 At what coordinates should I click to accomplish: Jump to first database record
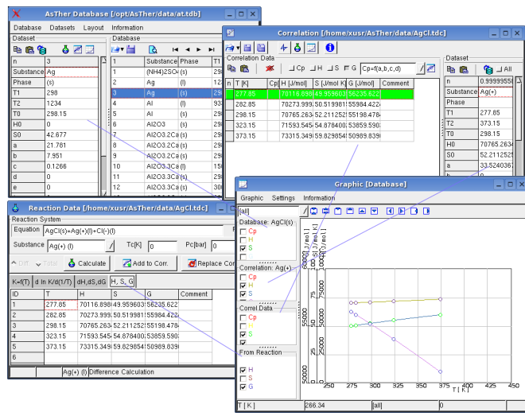click(175, 49)
